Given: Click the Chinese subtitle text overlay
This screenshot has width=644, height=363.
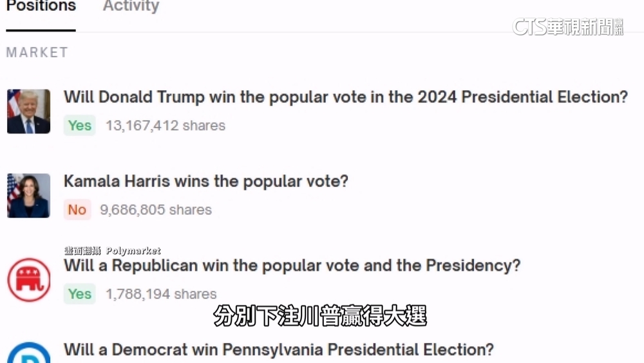Looking at the screenshot, I should click(319, 317).
